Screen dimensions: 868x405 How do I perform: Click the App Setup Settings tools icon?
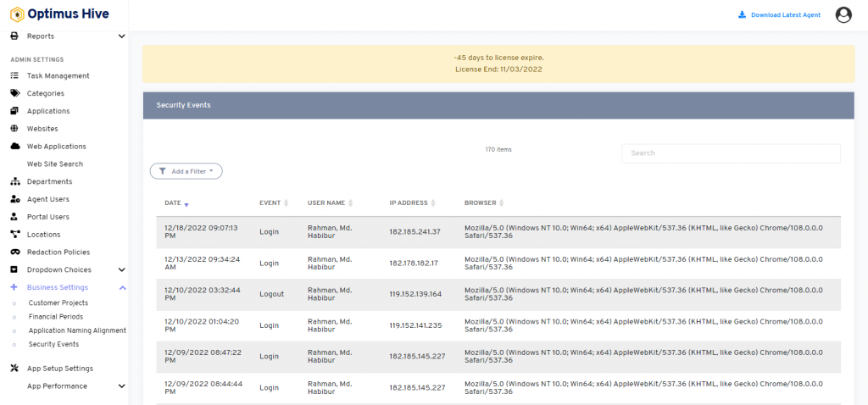click(15, 369)
